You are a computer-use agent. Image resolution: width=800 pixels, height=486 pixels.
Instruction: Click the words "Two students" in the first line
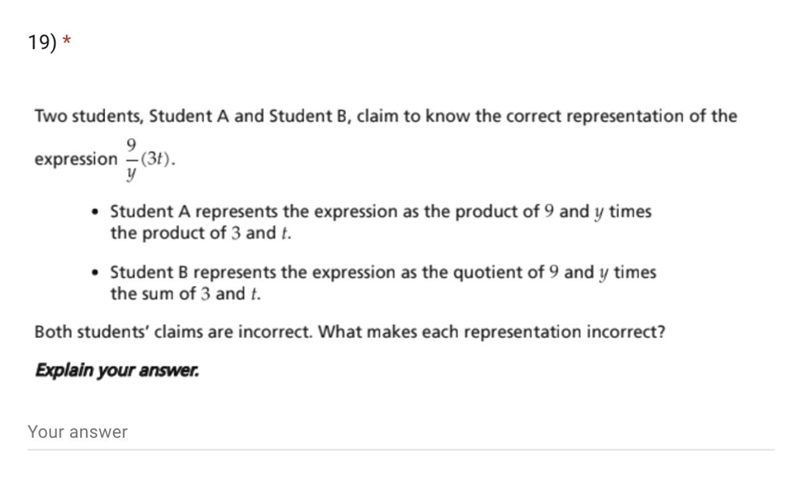89,116
